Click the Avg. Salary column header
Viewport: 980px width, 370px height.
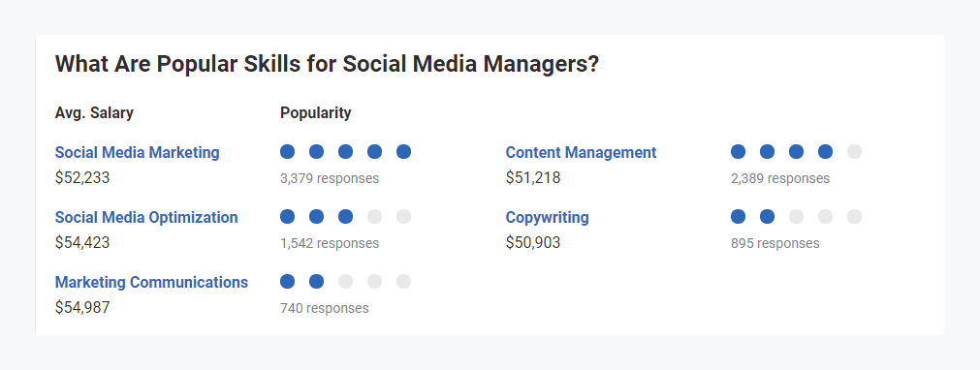[94, 113]
